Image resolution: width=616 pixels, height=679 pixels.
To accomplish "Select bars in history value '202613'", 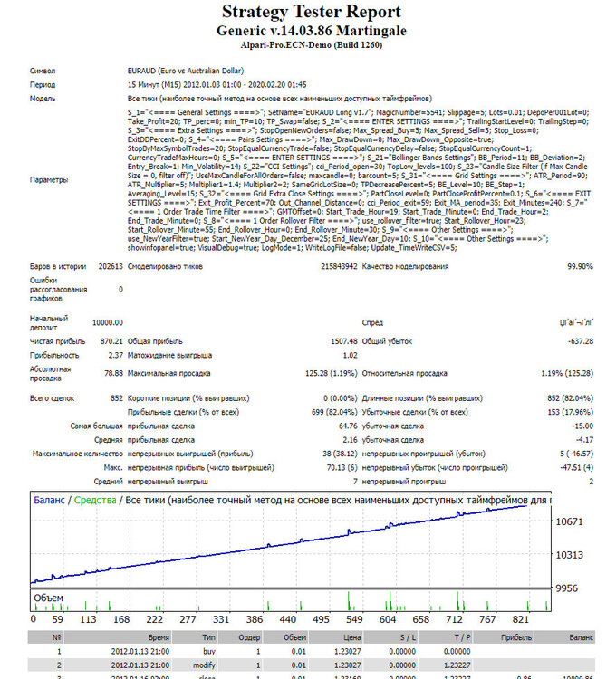I will (111, 266).
